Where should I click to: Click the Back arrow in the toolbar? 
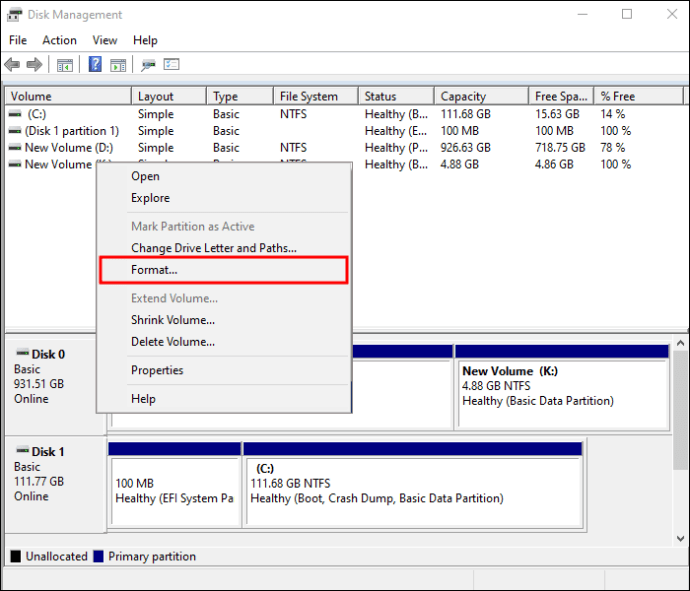pyautogui.click(x=12, y=65)
